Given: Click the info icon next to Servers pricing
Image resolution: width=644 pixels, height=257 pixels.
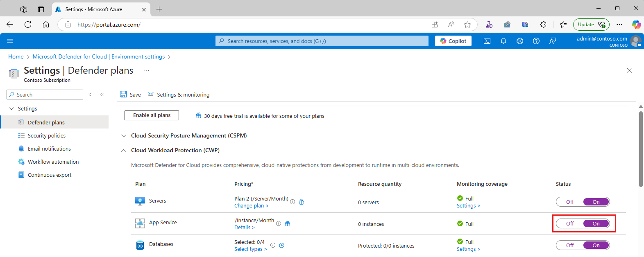Looking at the screenshot, I should pyautogui.click(x=293, y=202).
